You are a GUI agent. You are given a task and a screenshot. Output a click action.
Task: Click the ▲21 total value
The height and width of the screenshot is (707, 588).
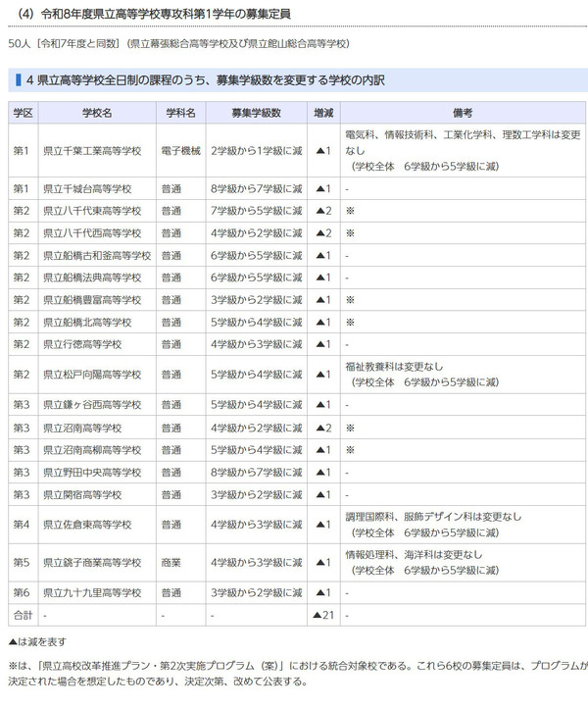point(323,615)
